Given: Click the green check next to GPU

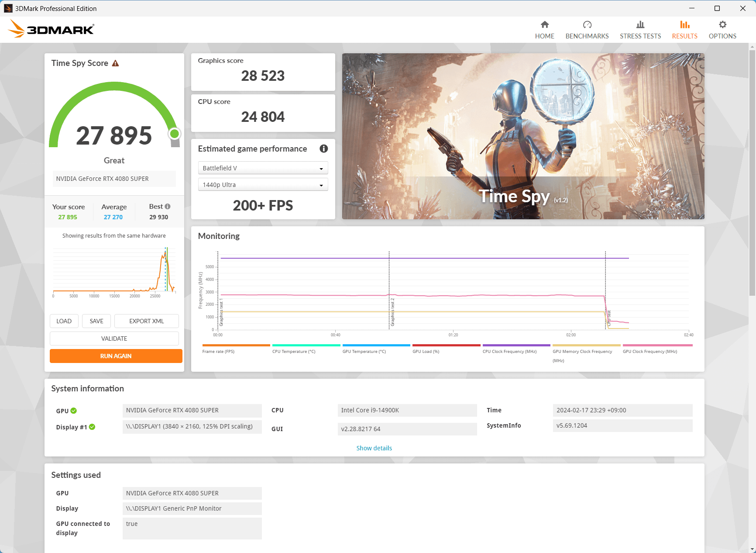Looking at the screenshot, I should 74,411.
